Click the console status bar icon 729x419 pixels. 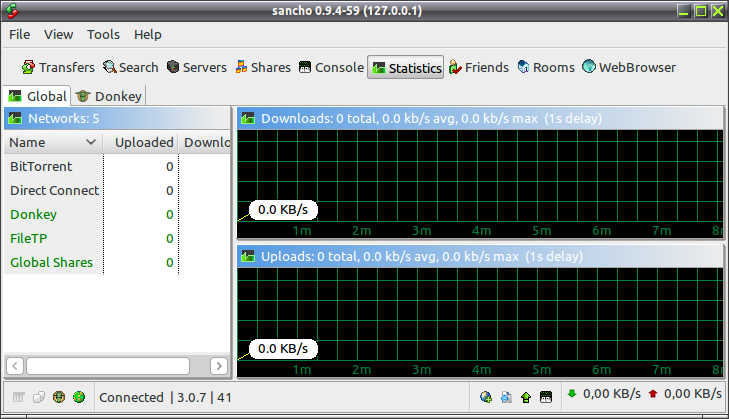coord(546,397)
